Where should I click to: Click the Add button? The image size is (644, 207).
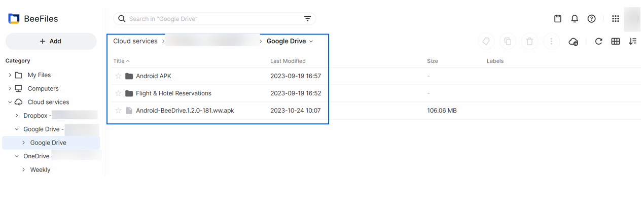[51, 41]
